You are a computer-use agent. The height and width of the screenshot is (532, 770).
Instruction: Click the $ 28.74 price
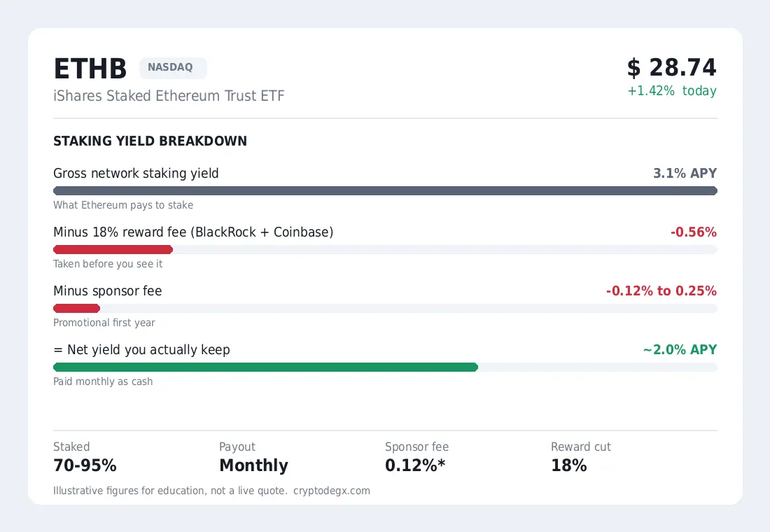coord(672,68)
